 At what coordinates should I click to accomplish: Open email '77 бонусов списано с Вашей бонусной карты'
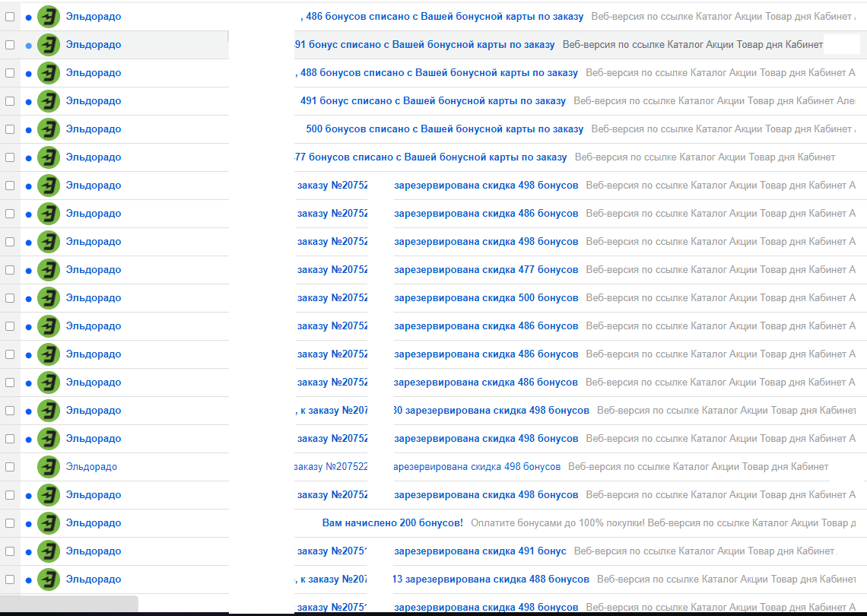[x=430, y=157]
